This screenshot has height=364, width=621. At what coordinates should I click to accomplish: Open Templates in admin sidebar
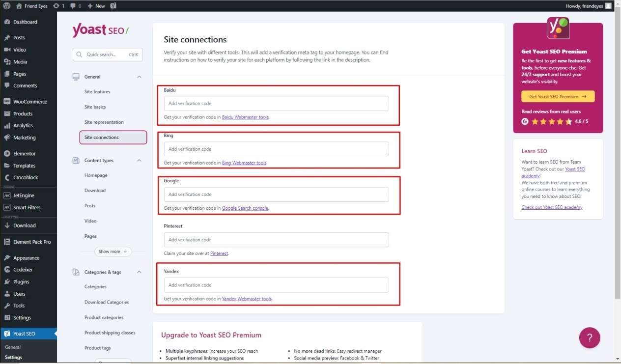coord(24,166)
